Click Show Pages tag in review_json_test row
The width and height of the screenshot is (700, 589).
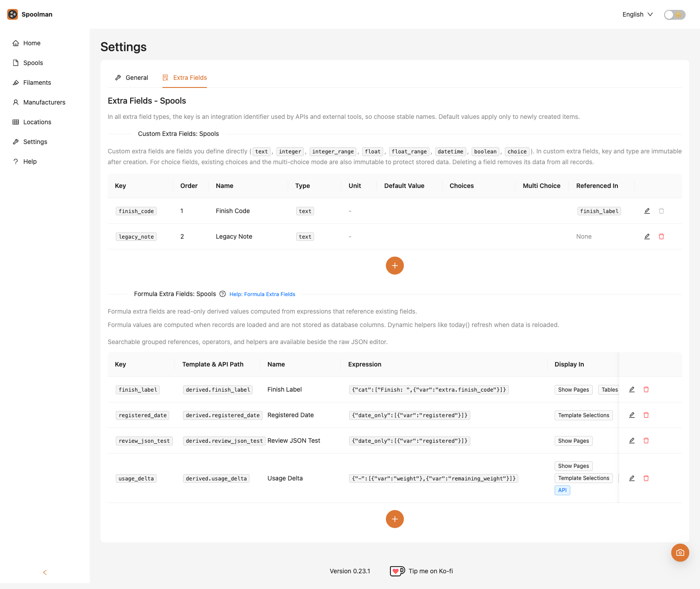pyautogui.click(x=573, y=441)
